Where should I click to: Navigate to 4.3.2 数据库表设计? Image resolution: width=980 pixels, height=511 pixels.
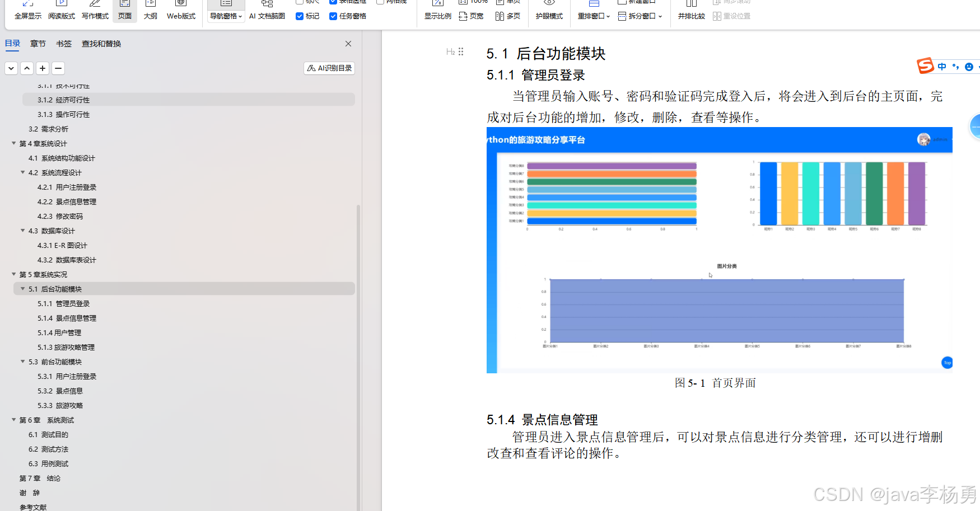click(x=67, y=260)
